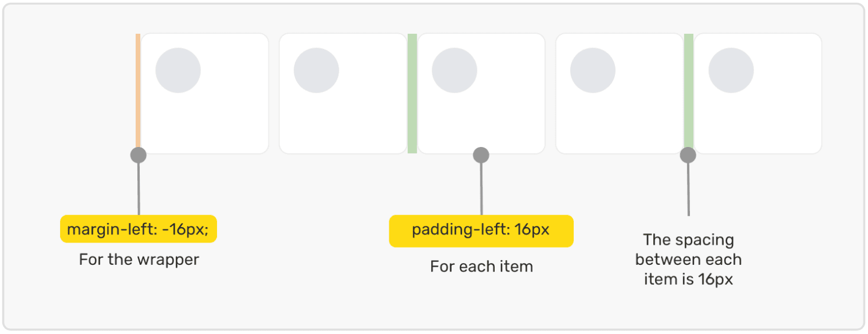Click the gray avatar circle in the second card
This screenshot has height=334, width=868.
(317, 71)
